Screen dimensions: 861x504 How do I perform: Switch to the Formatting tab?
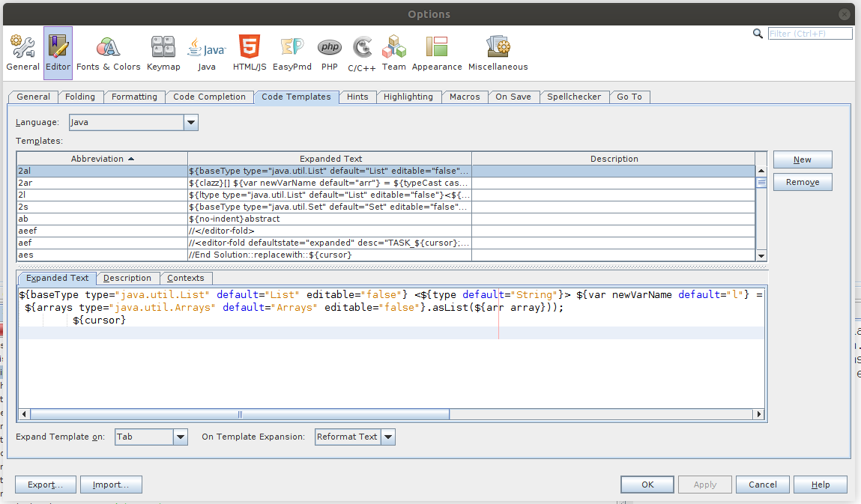[x=134, y=97]
